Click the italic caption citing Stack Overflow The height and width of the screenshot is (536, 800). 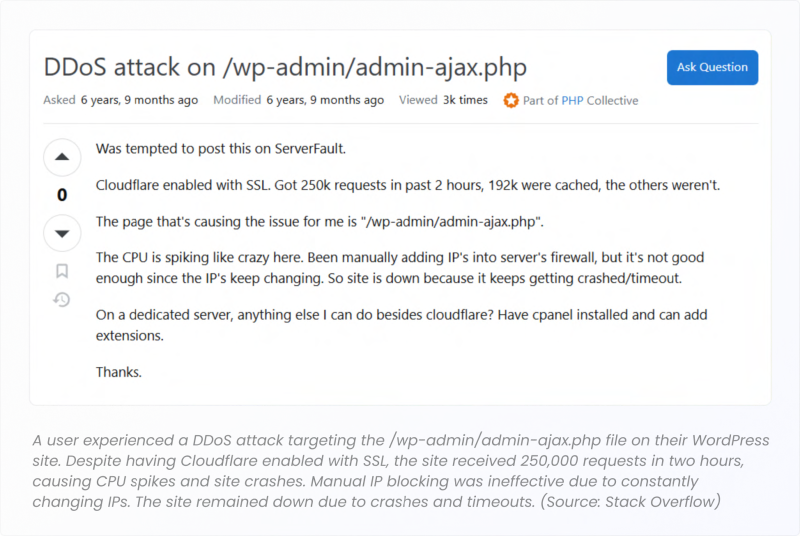click(x=401, y=471)
